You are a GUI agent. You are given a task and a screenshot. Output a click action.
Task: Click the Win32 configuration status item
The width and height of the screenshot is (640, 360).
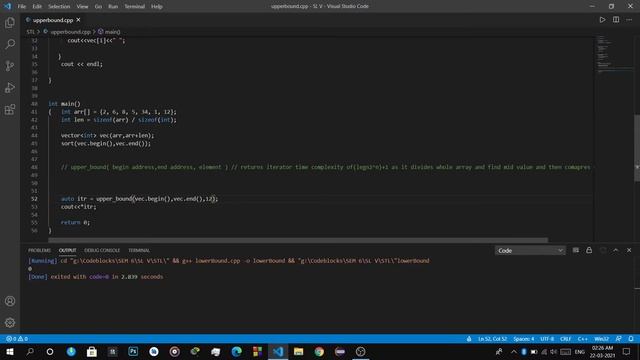click(602, 339)
